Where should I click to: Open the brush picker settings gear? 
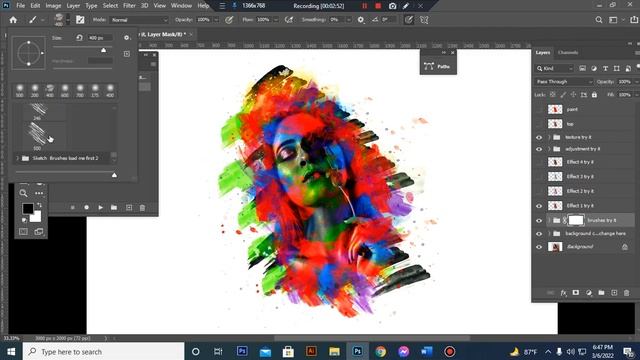pos(127,38)
